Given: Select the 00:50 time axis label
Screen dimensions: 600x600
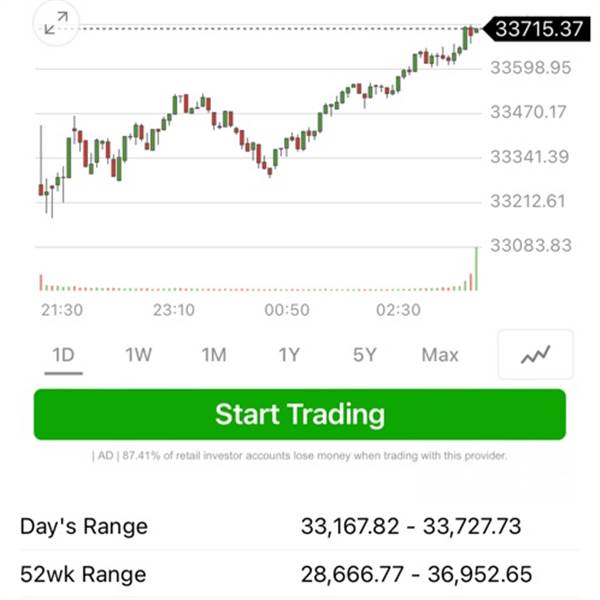Looking at the screenshot, I should point(287,310).
